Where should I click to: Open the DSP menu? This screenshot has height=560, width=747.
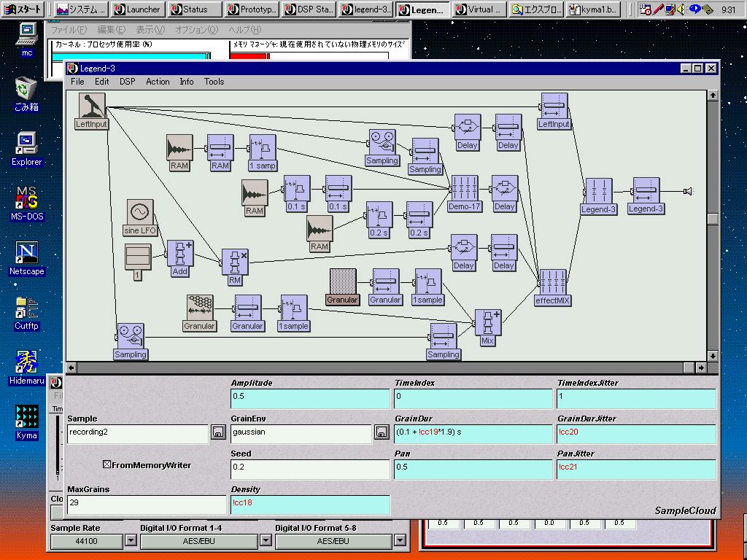(x=127, y=82)
